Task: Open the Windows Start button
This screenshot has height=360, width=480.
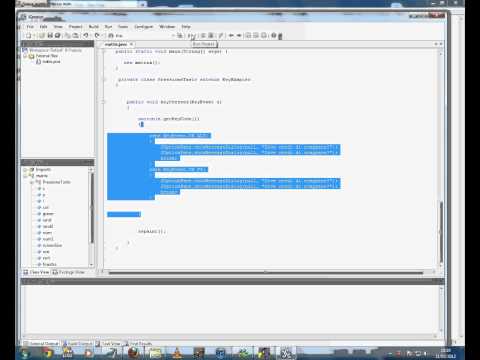Action: coord(25,353)
